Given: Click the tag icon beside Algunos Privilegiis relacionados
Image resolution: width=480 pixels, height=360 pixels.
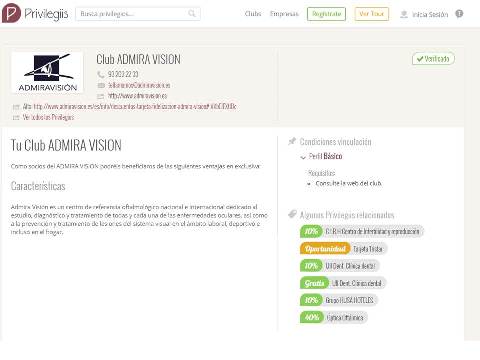Looking at the screenshot, I should pos(292,214).
